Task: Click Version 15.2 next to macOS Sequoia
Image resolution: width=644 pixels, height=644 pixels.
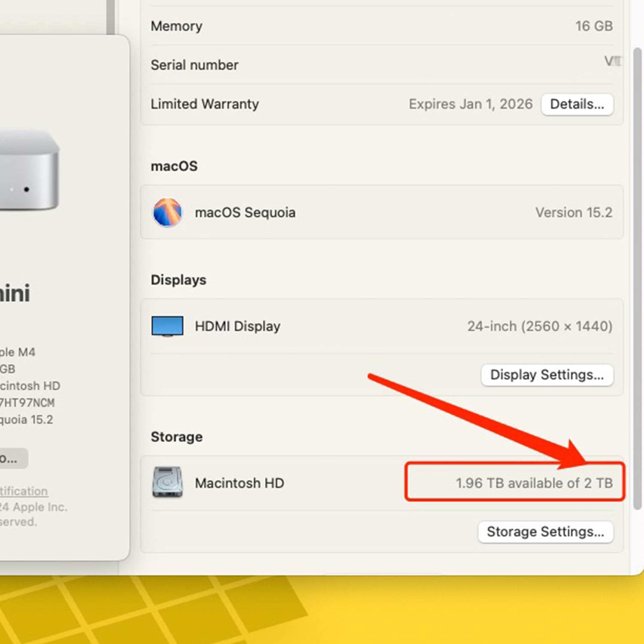Action: click(x=574, y=213)
